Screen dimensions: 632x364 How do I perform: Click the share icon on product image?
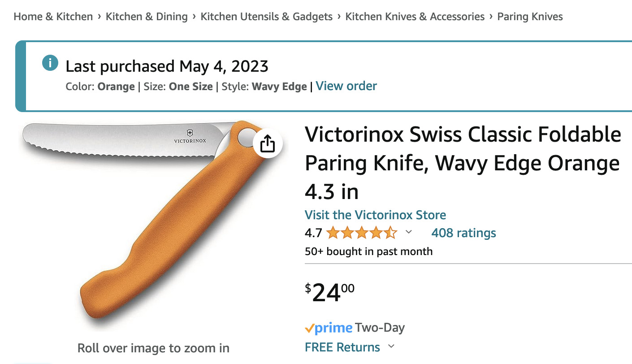[267, 144]
